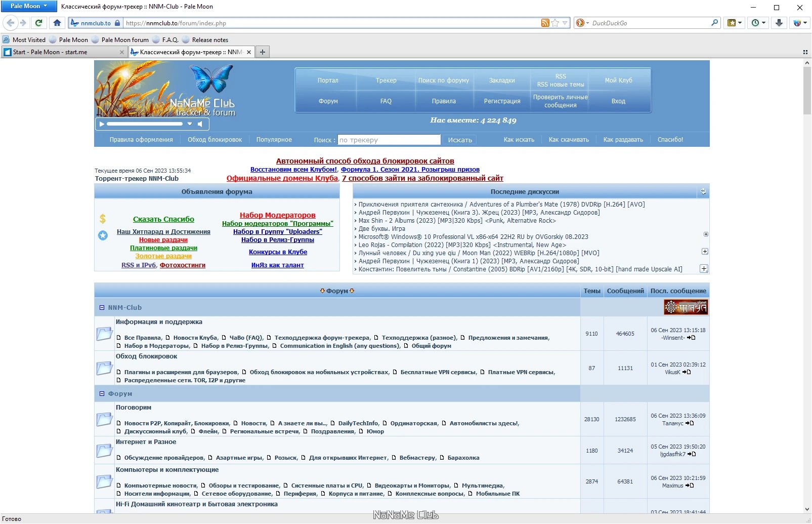
Task: Open a new browser tab
Action: [263, 52]
